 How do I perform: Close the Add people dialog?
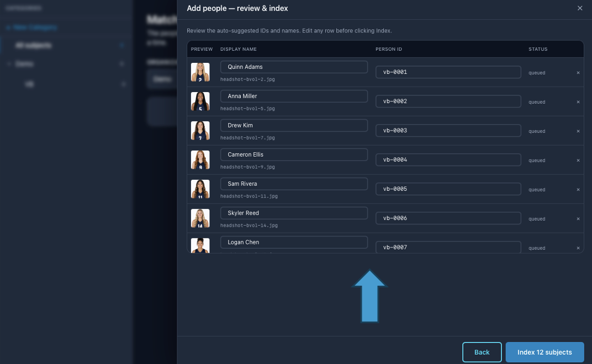pos(579,8)
